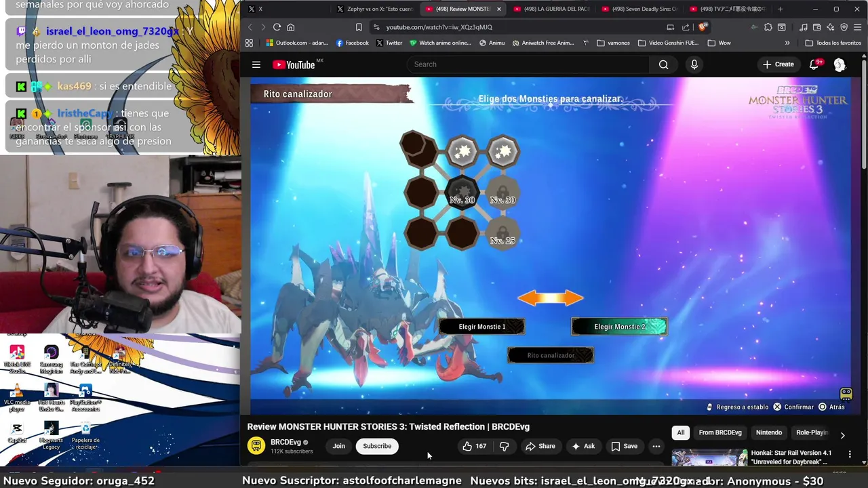Screen dimensions: 868x488
Task: Show more filter chips with right chevron
Action: 842,435
